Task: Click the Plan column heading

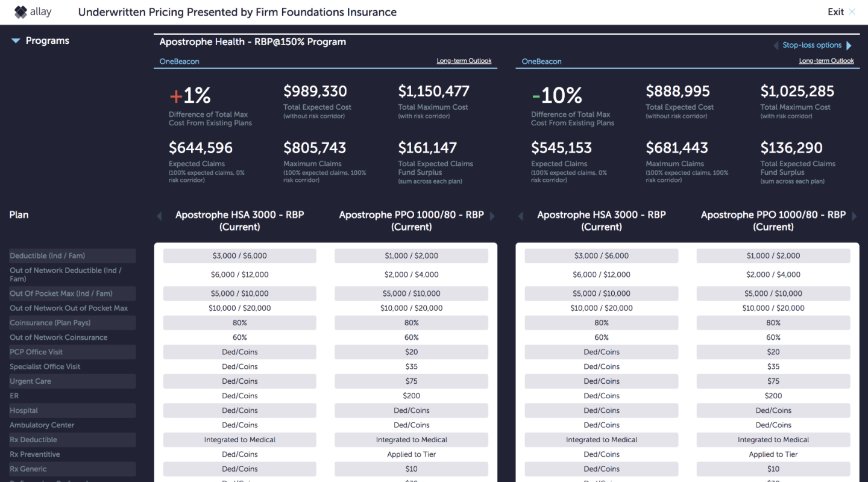Action: point(19,215)
